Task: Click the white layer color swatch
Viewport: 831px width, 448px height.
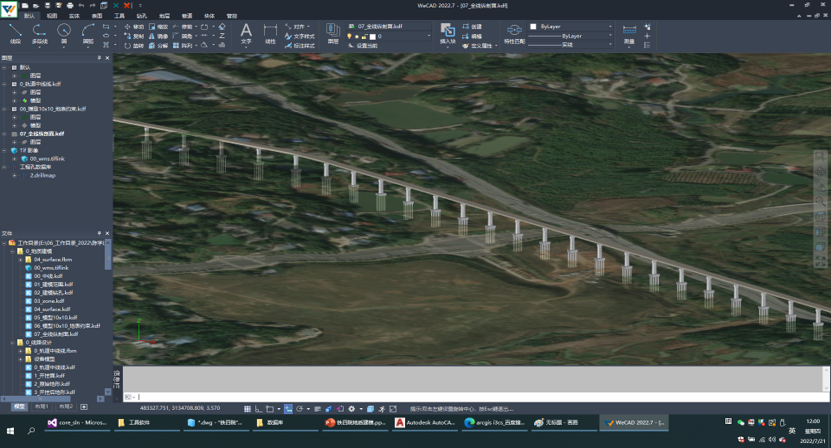Action: point(373,37)
